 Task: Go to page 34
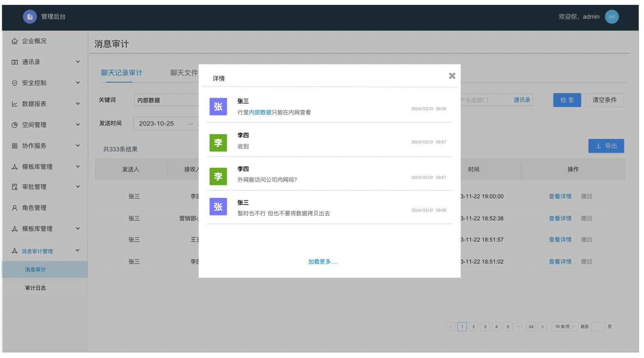tap(531, 327)
